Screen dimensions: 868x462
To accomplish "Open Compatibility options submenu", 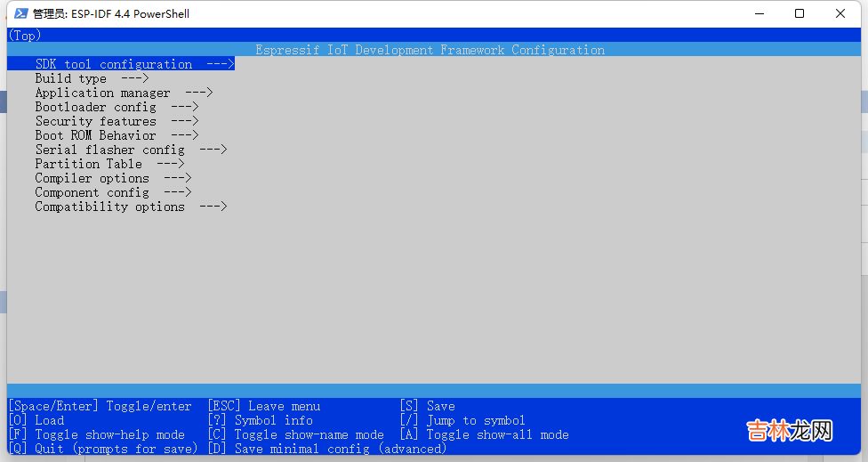I will click(x=110, y=207).
